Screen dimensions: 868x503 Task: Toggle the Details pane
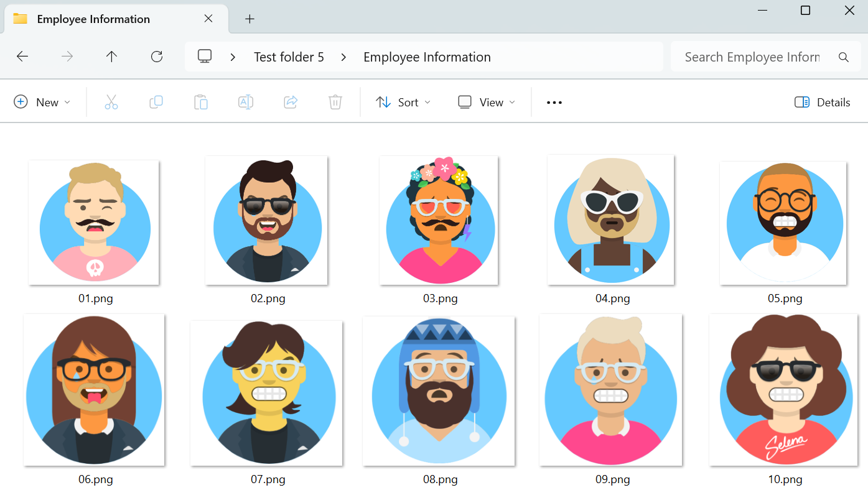click(x=822, y=103)
